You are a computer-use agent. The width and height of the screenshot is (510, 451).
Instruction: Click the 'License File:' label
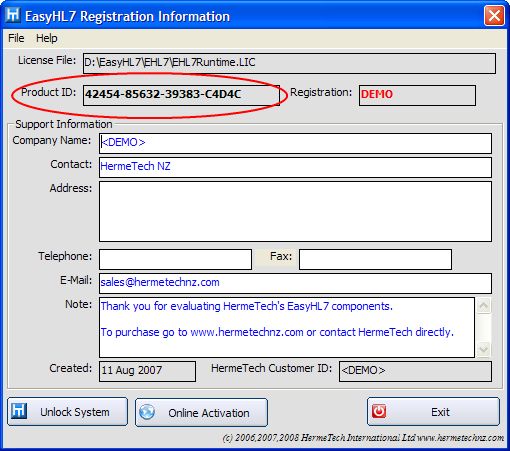[x=47, y=60]
